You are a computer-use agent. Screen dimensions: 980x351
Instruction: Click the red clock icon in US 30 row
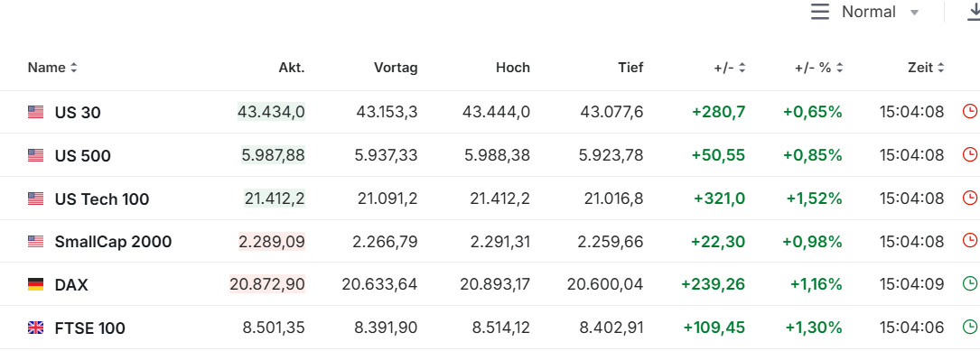[x=969, y=112]
